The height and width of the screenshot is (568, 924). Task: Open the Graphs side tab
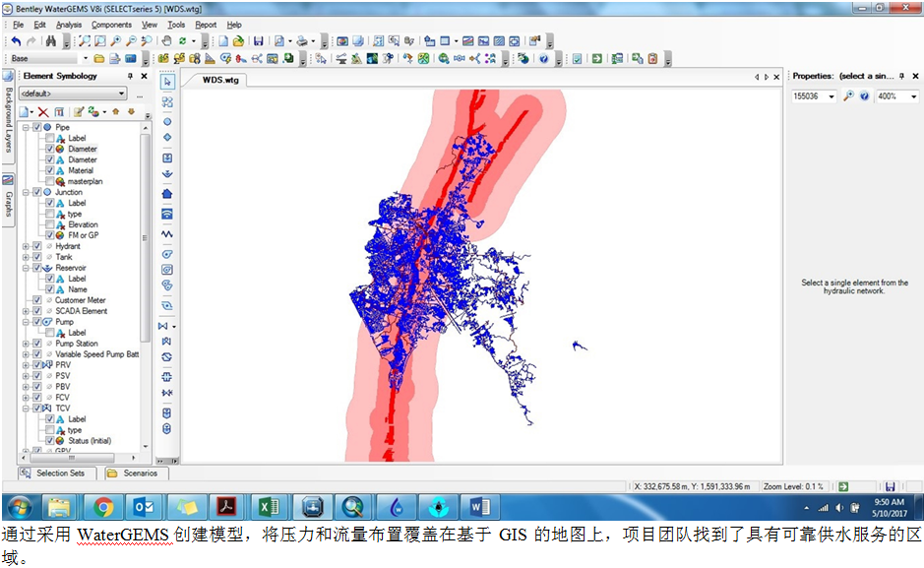[8, 199]
